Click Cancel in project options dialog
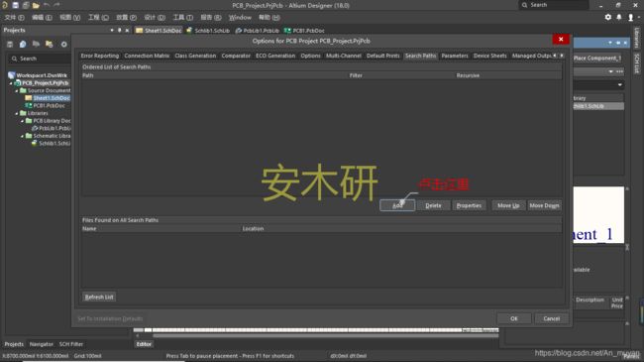Image resolution: width=644 pixels, height=362 pixels. 551,318
